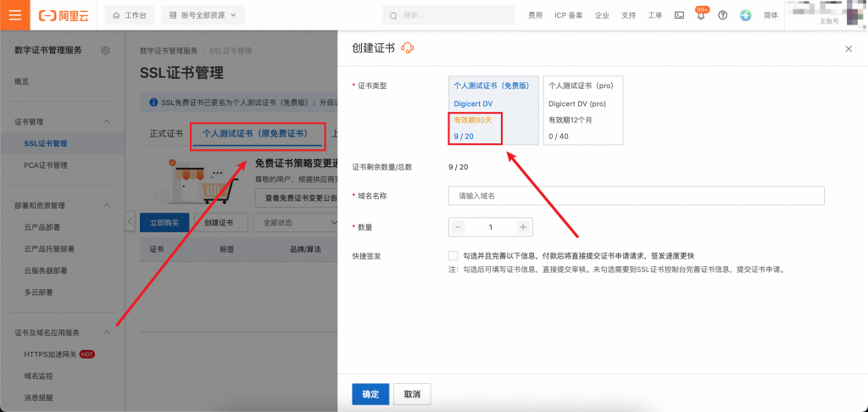Click the 域名名称 input field
Screen dimensions: 868x412
(x=636, y=196)
